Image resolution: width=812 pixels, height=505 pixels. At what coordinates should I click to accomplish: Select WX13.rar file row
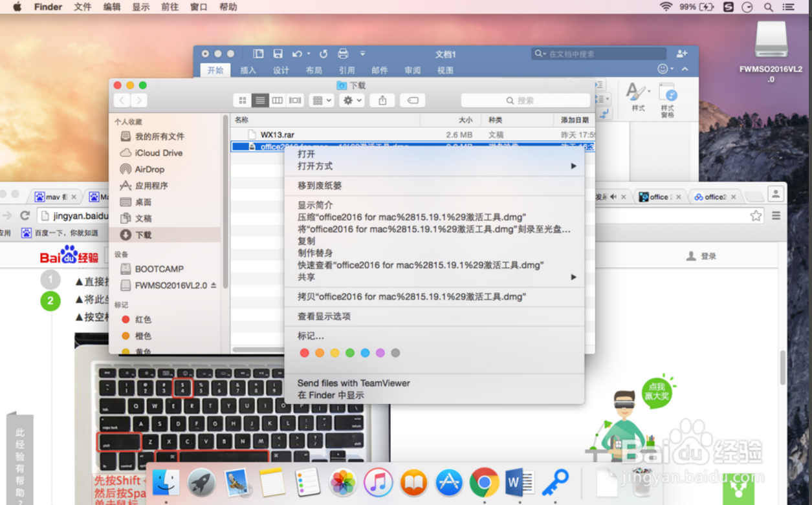click(x=413, y=134)
